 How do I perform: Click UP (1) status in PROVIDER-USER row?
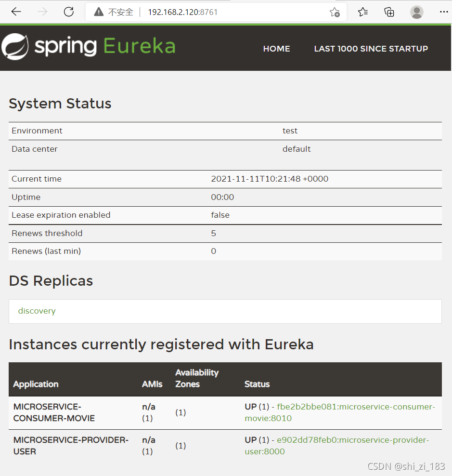point(257,440)
